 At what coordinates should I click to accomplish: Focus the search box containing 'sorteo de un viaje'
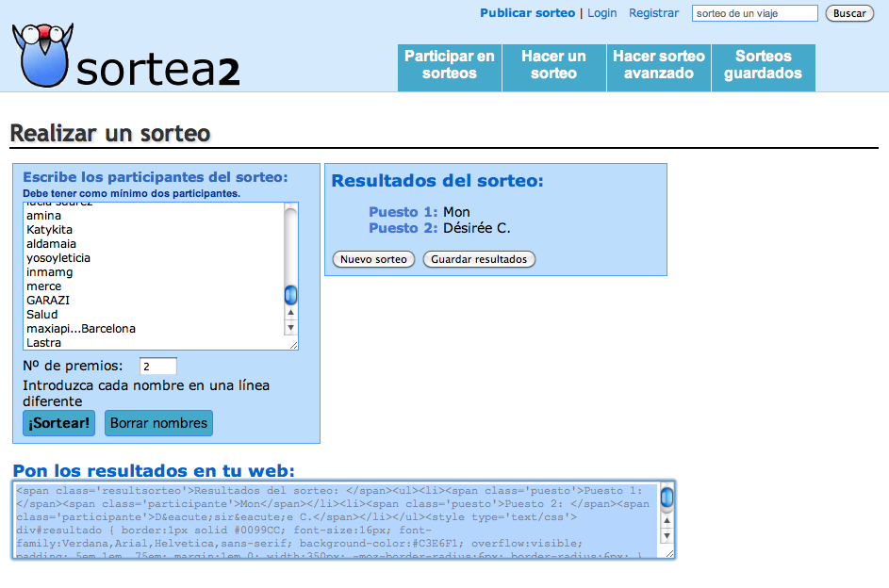[x=754, y=13]
